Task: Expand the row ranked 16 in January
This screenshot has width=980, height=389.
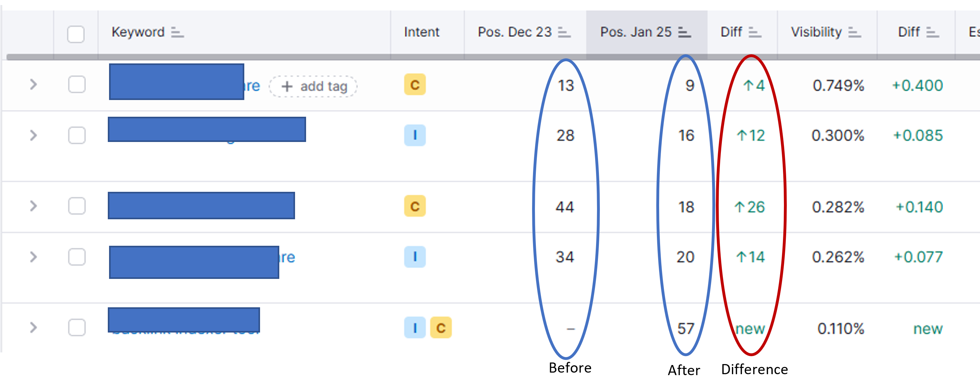Action: 33,135
